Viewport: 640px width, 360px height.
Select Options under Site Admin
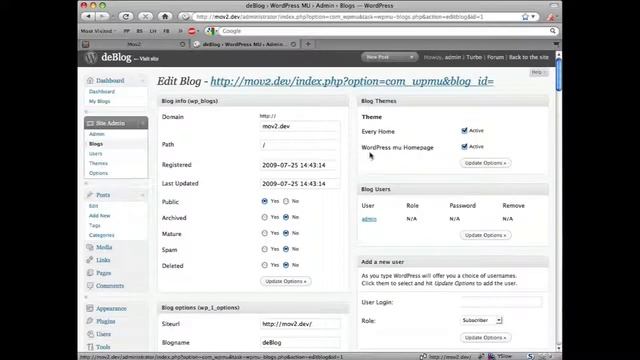tap(98, 173)
